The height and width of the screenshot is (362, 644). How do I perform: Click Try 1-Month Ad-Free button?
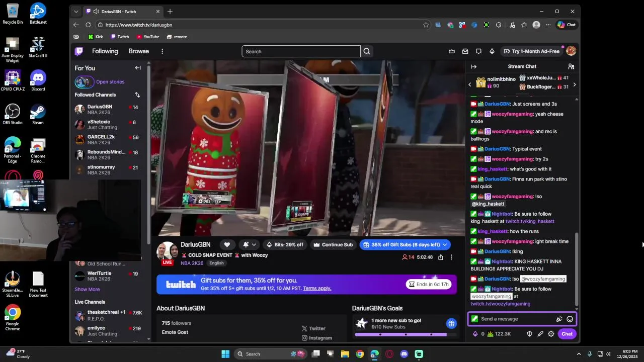(531, 51)
